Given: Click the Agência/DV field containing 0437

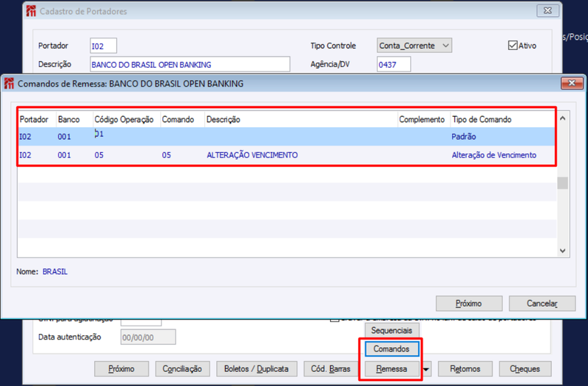Looking at the screenshot, I should click(394, 64).
